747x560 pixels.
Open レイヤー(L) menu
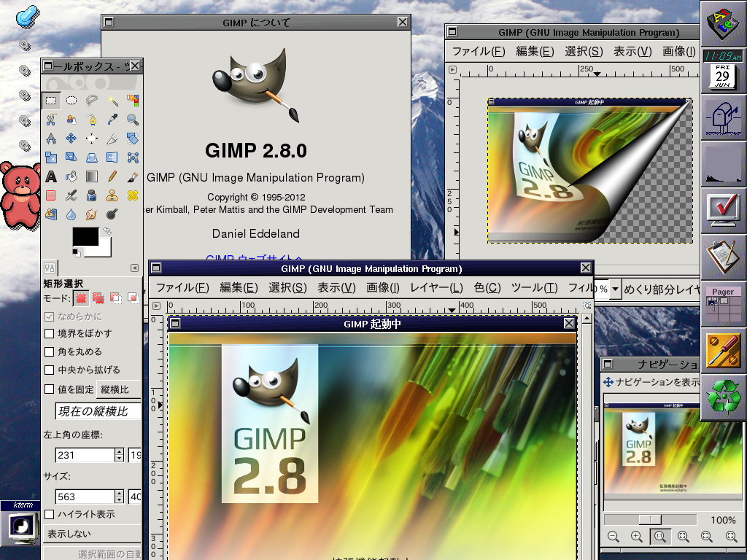coord(436,287)
